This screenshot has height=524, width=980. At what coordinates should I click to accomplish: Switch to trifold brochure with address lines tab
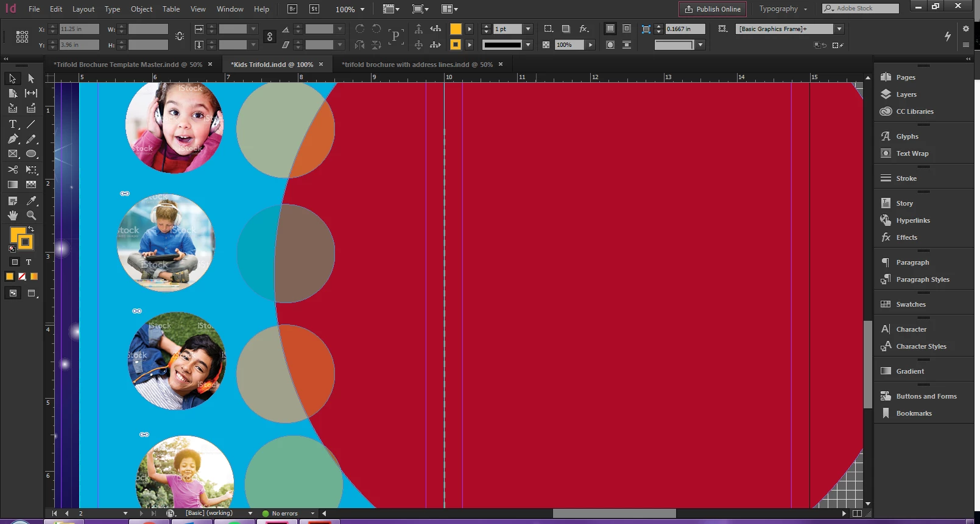417,65
